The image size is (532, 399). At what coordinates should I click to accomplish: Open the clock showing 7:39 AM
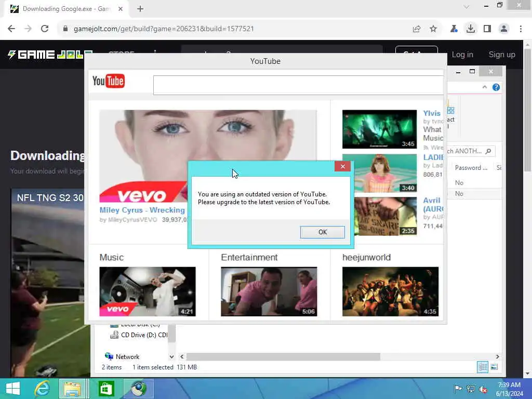[x=509, y=389]
